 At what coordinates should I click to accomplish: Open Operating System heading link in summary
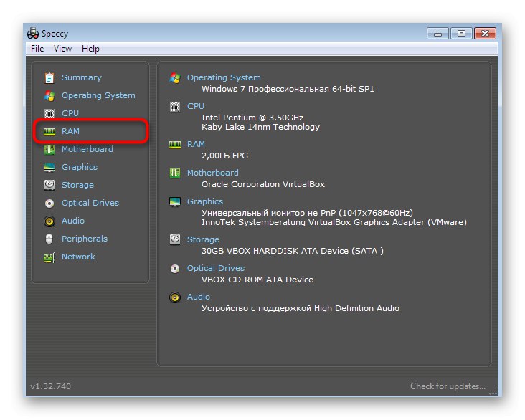tap(224, 77)
